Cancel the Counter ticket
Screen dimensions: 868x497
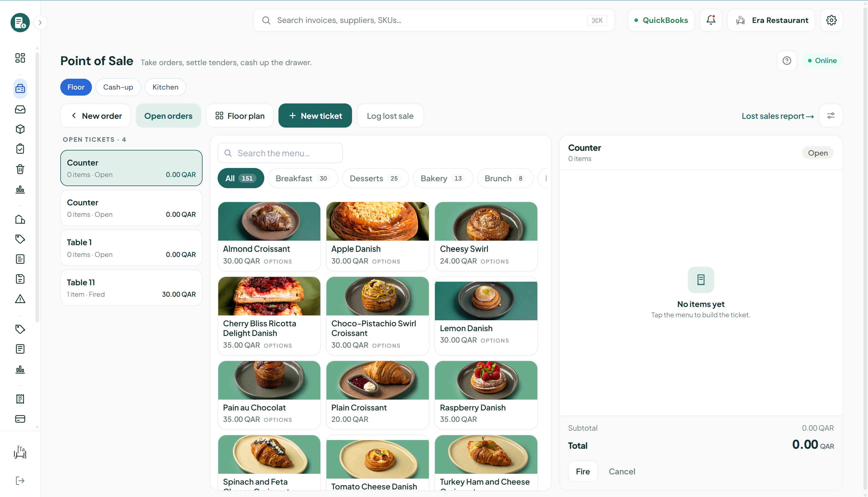point(622,471)
